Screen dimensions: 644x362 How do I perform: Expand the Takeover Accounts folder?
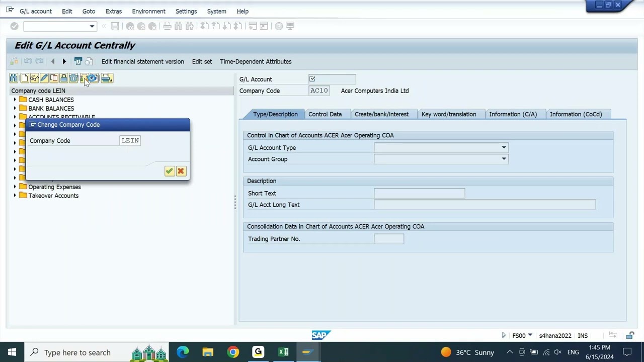[x=15, y=196]
